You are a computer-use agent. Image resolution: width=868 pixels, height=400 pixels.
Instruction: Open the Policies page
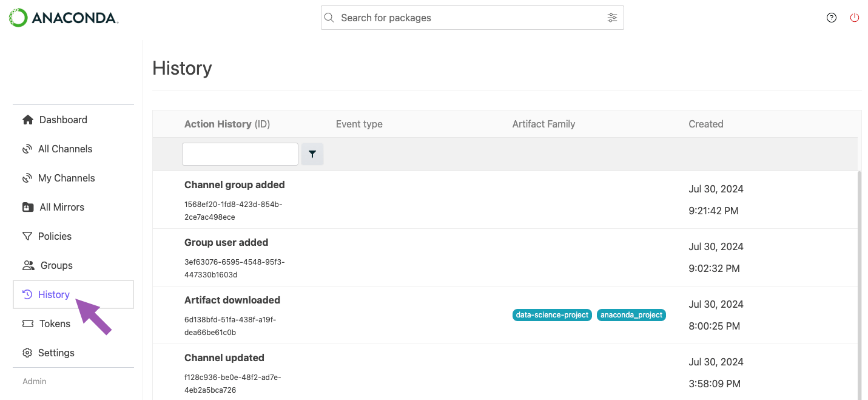point(73,236)
